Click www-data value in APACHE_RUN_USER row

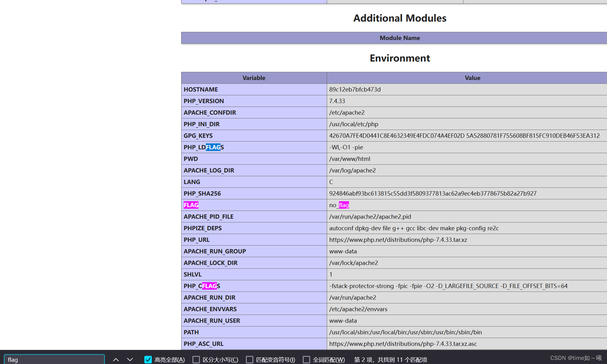coord(343,321)
